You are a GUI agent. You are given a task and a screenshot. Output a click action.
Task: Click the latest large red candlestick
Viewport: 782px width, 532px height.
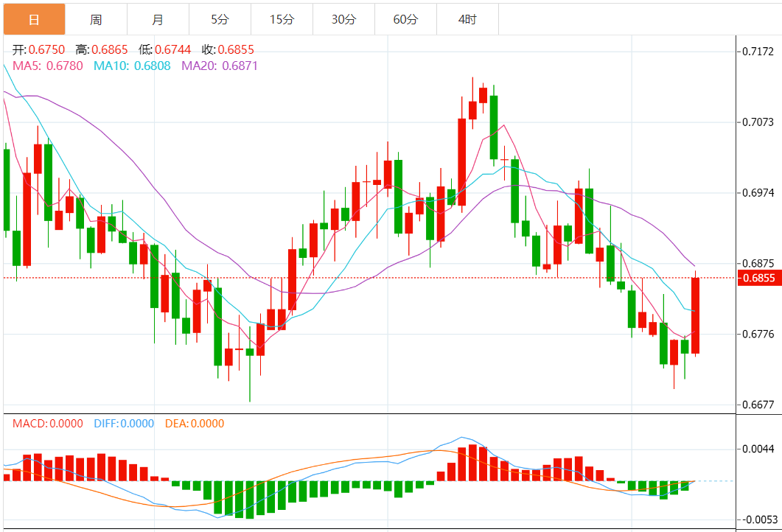[x=695, y=315]
